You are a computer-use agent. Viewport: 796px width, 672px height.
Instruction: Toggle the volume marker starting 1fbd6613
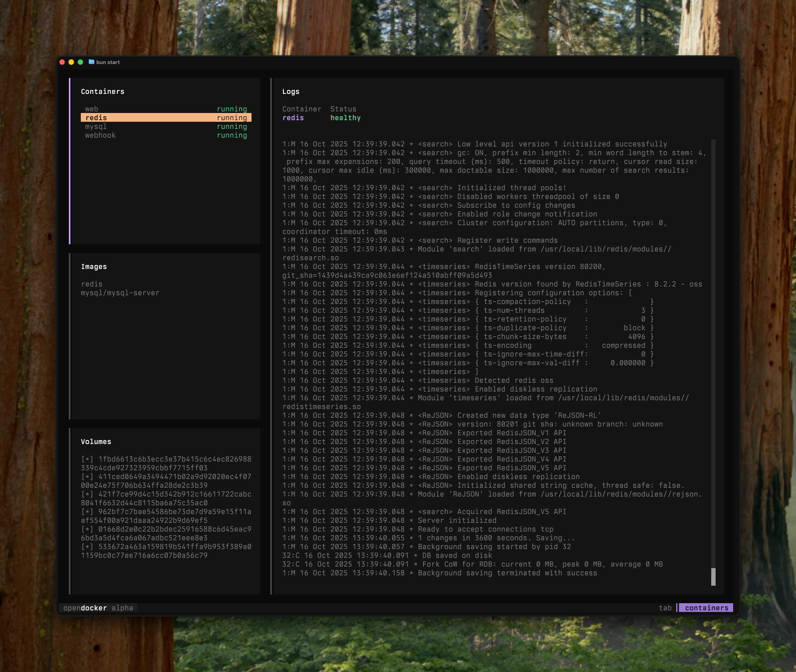pos(87,459)
